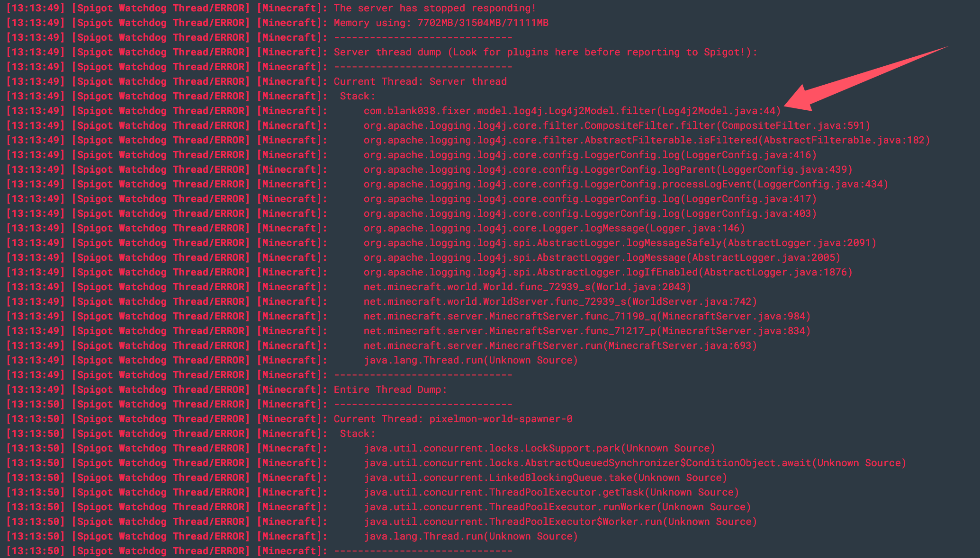Select "Current Thread: pixelmon-world-spawner-0" line
This screenshot has width=980, height=558.
click(453, 419)
